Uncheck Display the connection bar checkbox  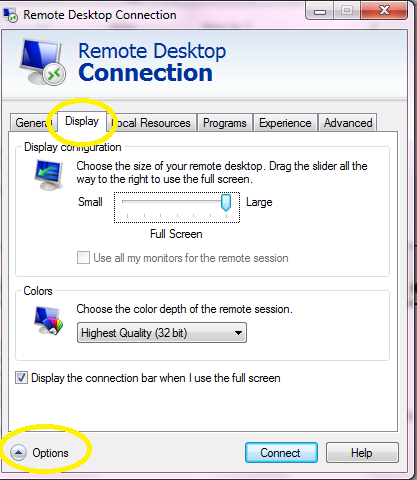pos(21,378)
